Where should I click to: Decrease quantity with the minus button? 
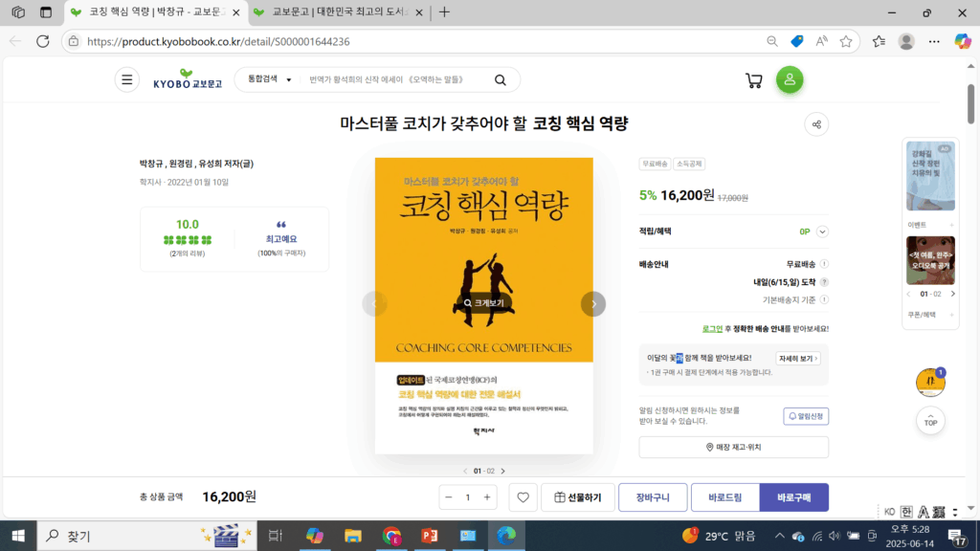click(x=448, y=497)
